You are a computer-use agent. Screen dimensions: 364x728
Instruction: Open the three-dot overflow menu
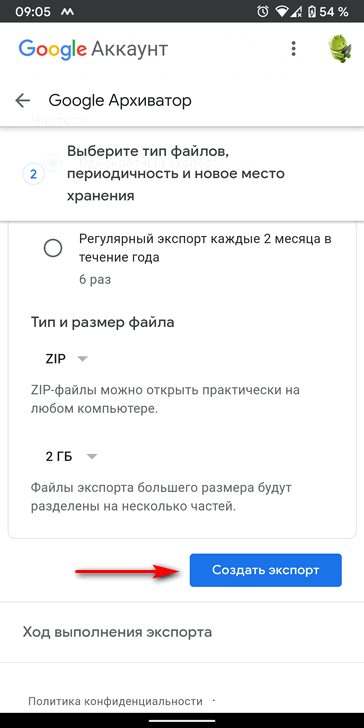[293, 48]
